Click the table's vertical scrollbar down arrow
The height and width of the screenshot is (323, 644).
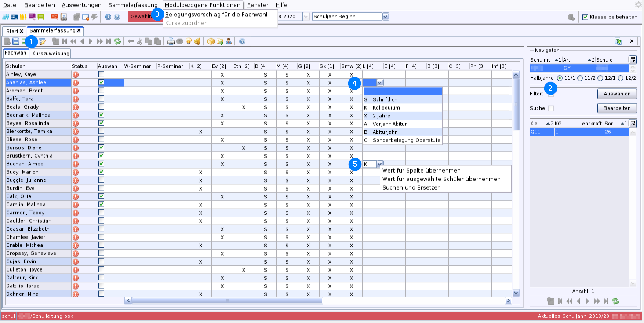[516, 292]
